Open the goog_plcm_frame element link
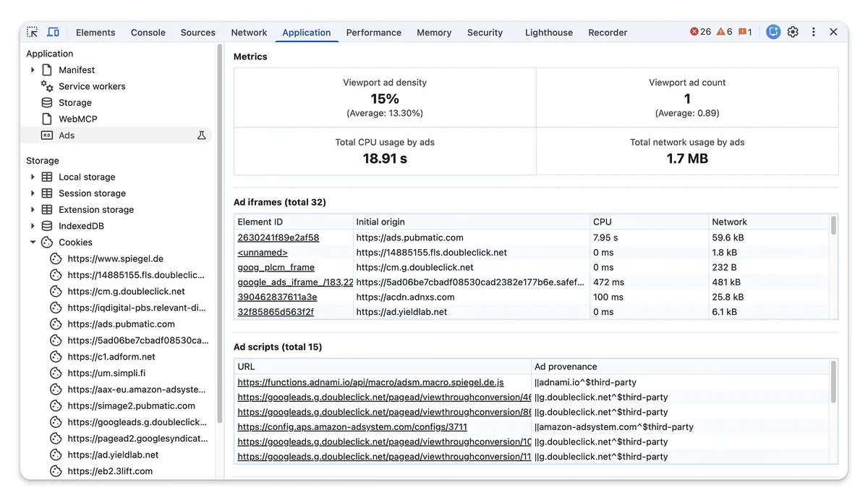868x501 pixels. pos(276,267)
